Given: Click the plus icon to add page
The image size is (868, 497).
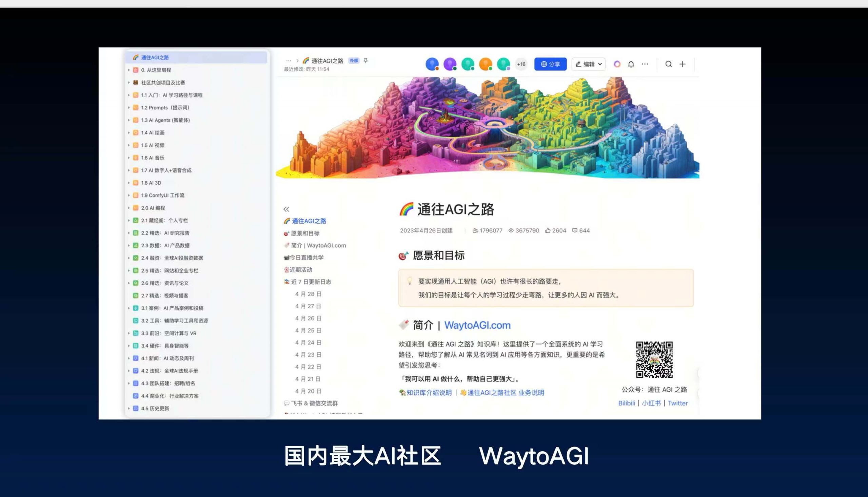Looking at the screenshot, I should 683,64.
